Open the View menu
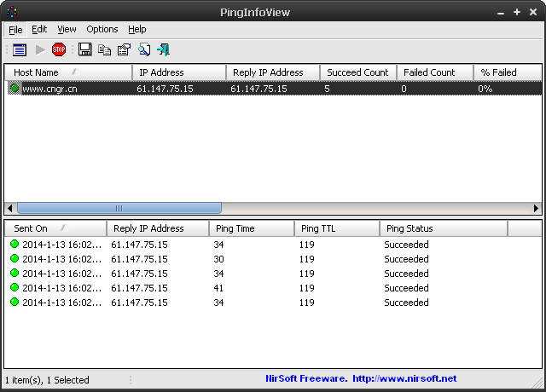The image size is (546, 392). pos(67,29)
